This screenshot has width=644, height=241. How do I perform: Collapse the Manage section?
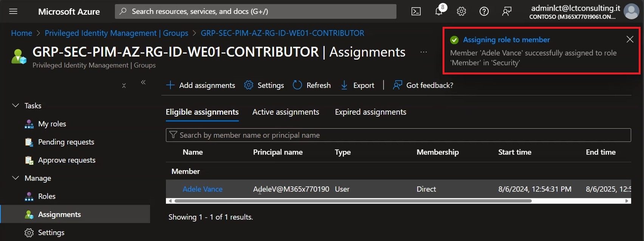click(x=15, y=178)
